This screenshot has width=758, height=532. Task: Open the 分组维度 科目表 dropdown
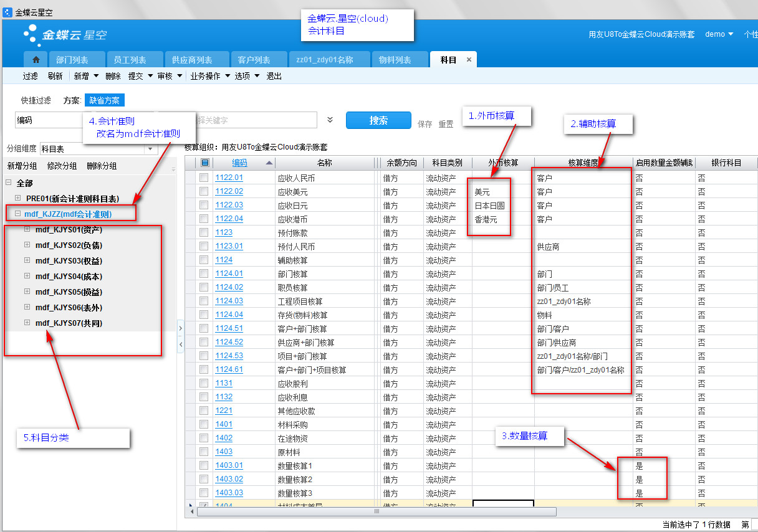pos(150,149)
